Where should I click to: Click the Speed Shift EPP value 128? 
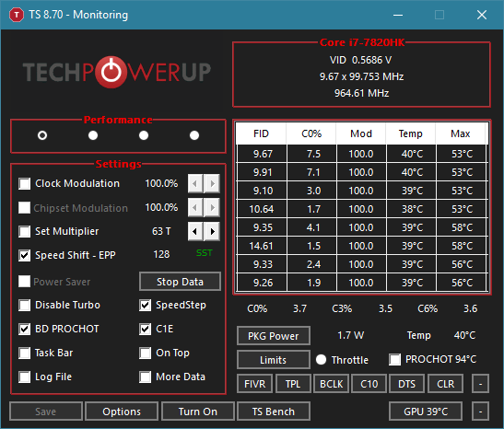pyautogui.click(x=161, y=254)
